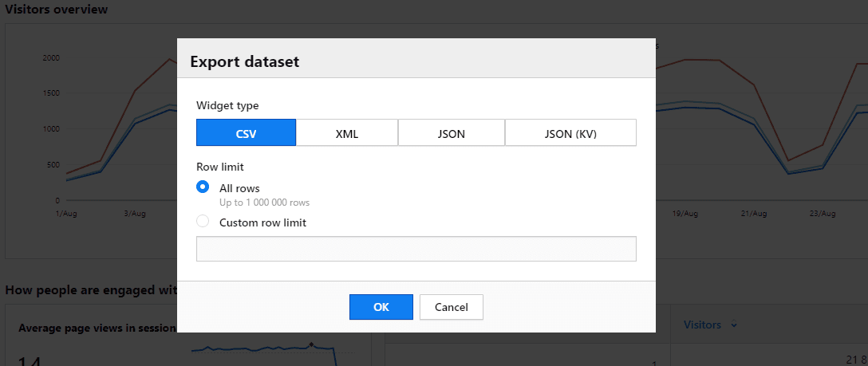Click the 19/Aug label on the chart axis
Screen dimensions: 868x366
[685, 214]
